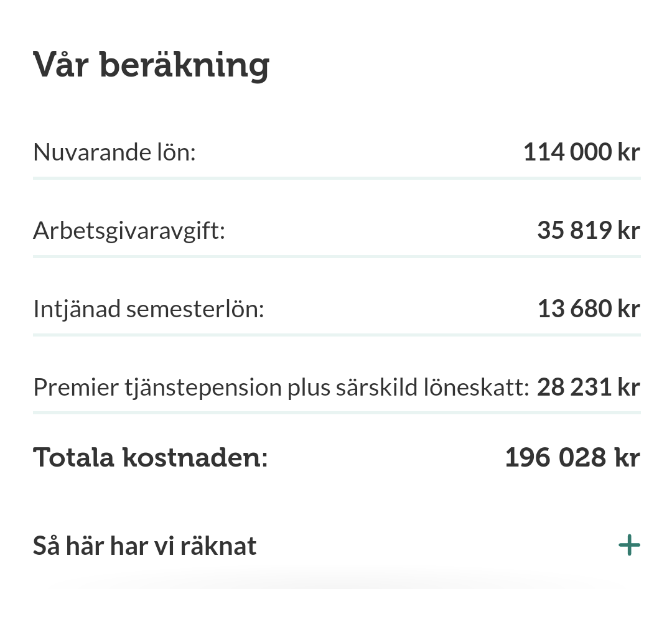Select the 'Totala kostnaden:' label

coord(150,457)
